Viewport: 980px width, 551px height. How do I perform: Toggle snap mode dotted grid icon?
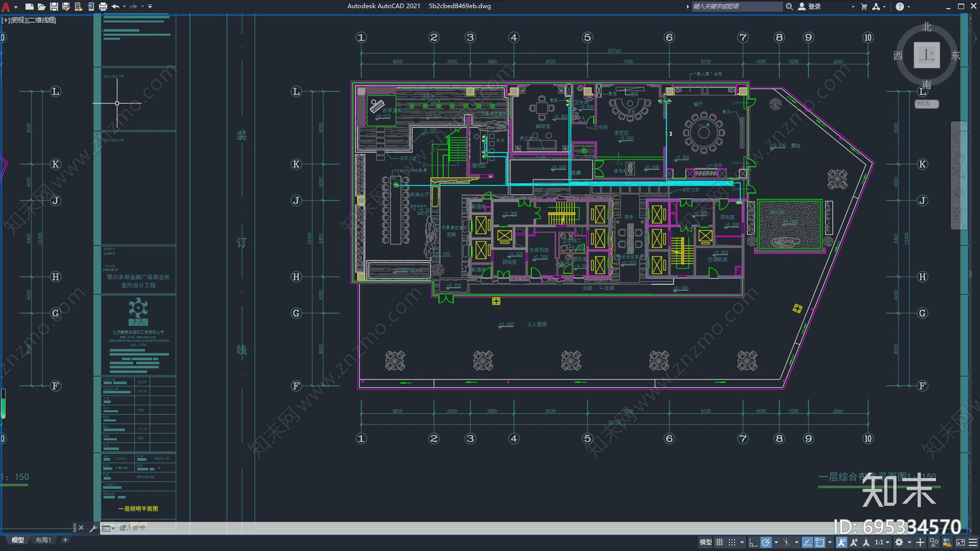(x=732, y=542)
